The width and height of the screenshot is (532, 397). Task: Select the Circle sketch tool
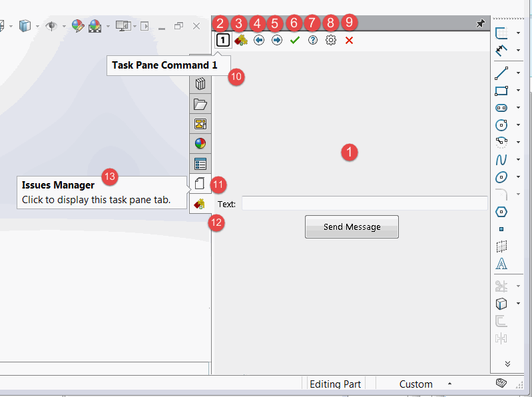click(501, 125)
